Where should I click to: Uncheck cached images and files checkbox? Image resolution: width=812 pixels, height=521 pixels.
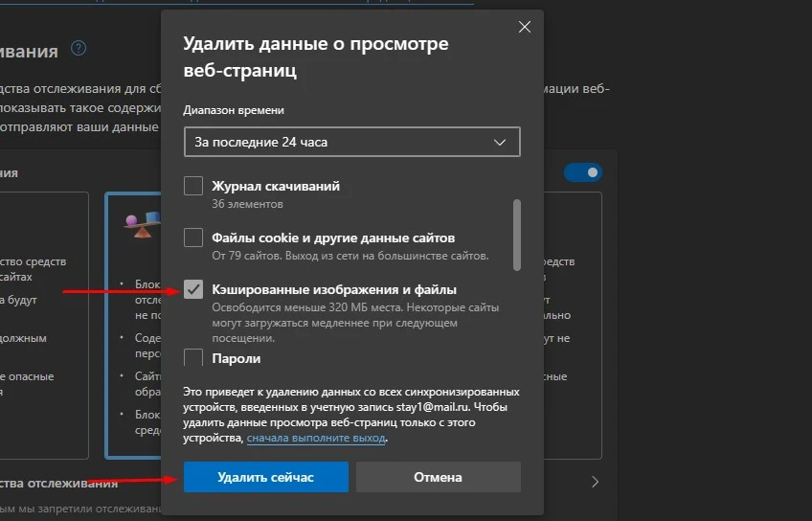click(x=193, y=289)
